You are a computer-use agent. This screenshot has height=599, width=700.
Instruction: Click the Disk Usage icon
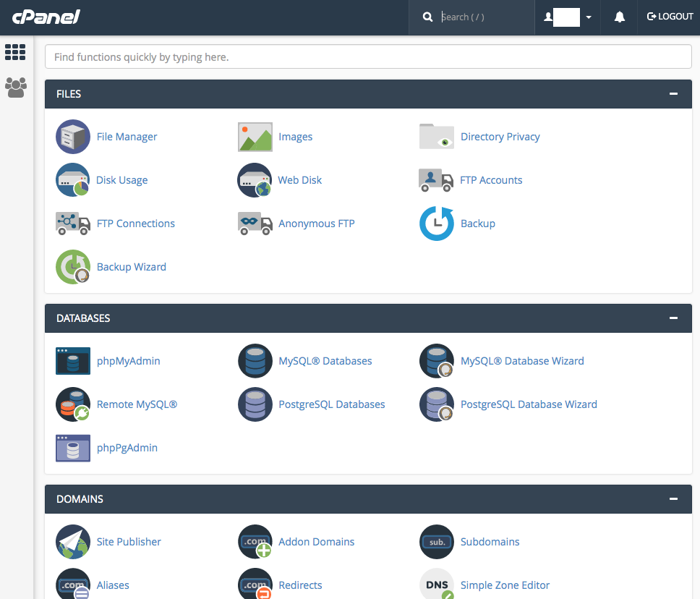[x=73, y=180]
